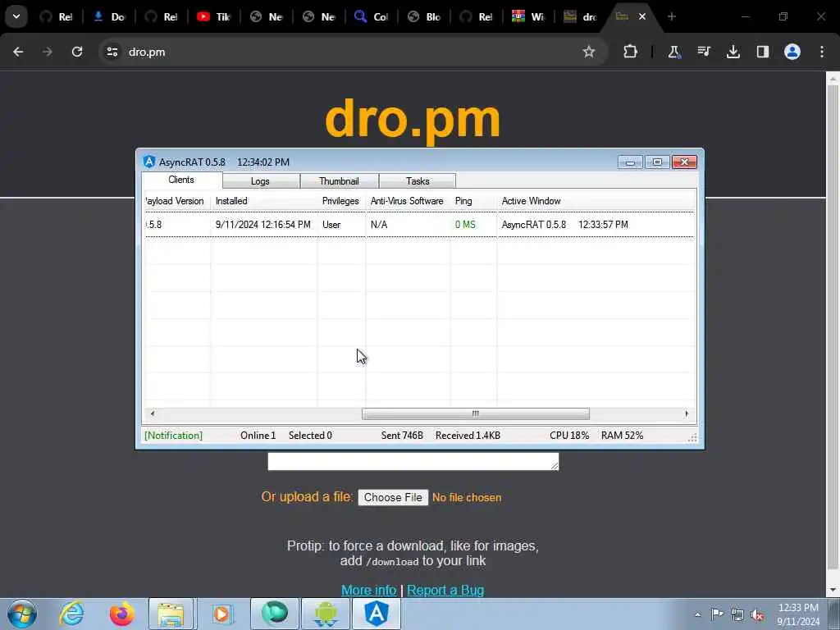This screenshot has width=840, height=630.
Task: Open the Action Center flag icon
Action: tap(717, 614)
